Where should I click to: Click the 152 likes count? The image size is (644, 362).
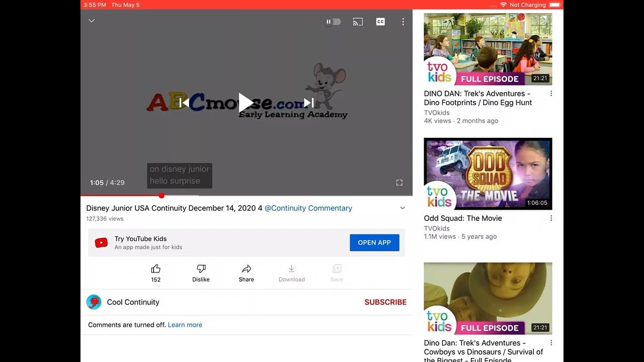156,280
